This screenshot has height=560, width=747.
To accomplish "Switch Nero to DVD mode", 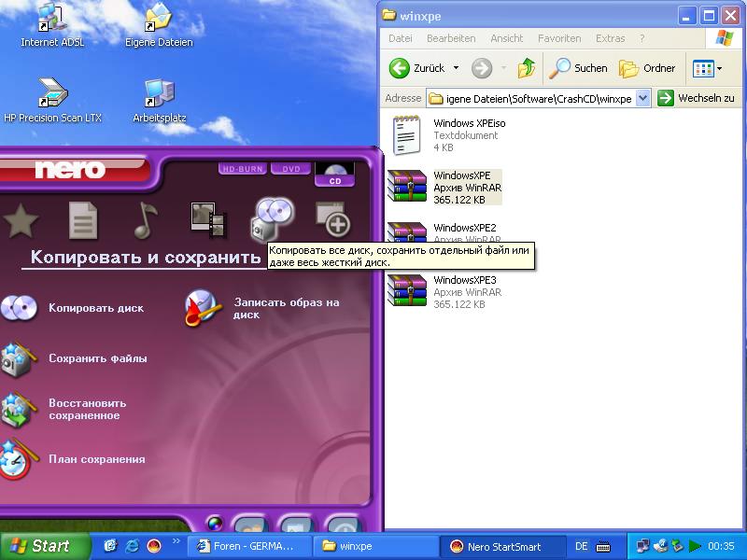I will click(x=291, y=169).
